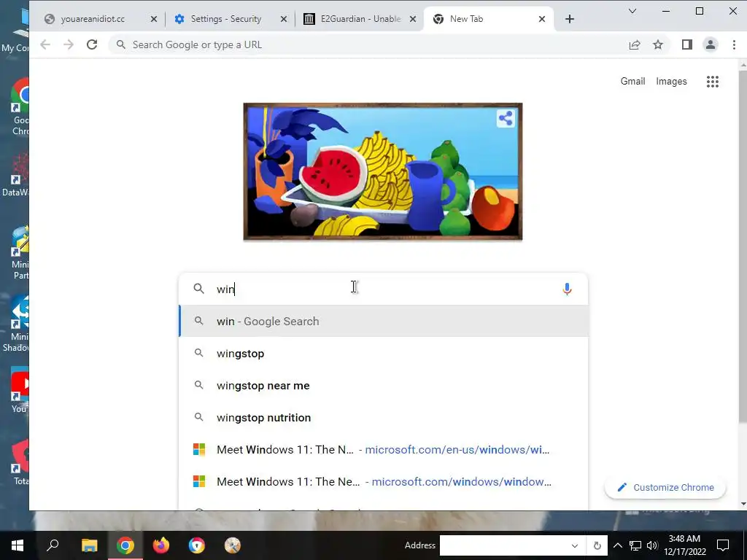Bookmark this tab with the star icon

[x=658, y=44]
